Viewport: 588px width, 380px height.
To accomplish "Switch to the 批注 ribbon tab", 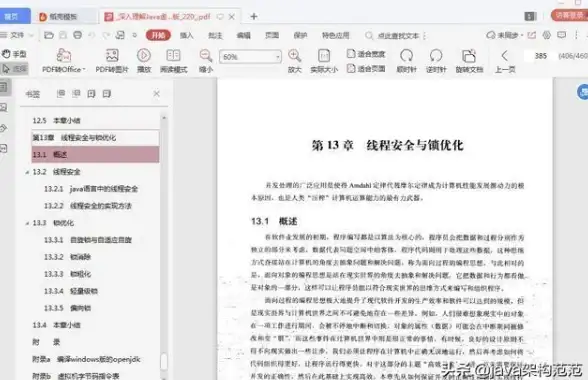I will [215, 35].
